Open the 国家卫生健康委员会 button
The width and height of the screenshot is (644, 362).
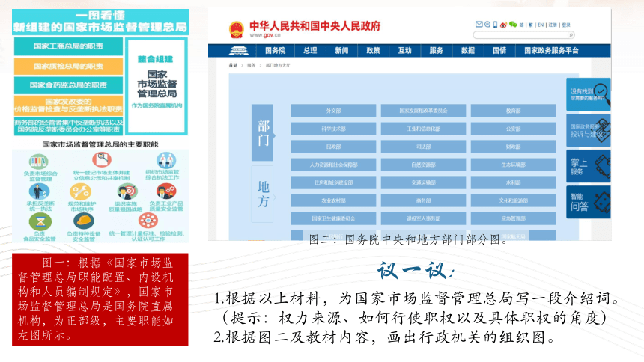[x=333, y=218]
